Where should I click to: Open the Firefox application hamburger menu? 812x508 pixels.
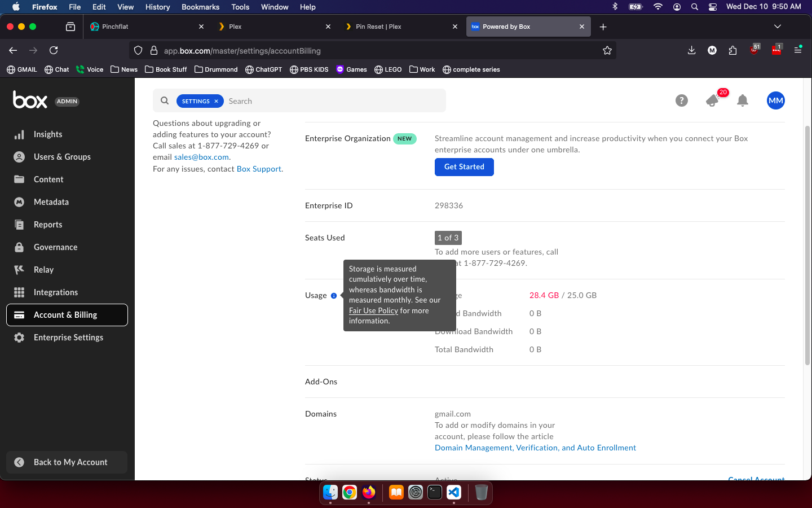pyautogui.click(x=797, y=50)
